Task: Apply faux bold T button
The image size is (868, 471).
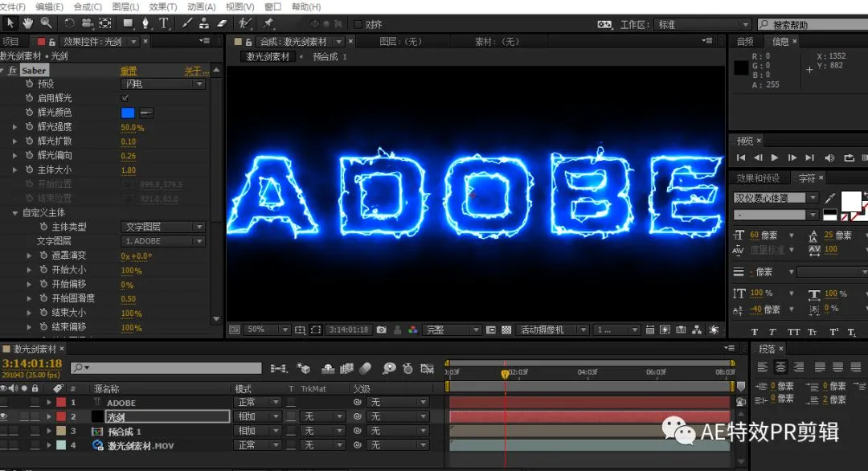Action: (x=755, y=331)
